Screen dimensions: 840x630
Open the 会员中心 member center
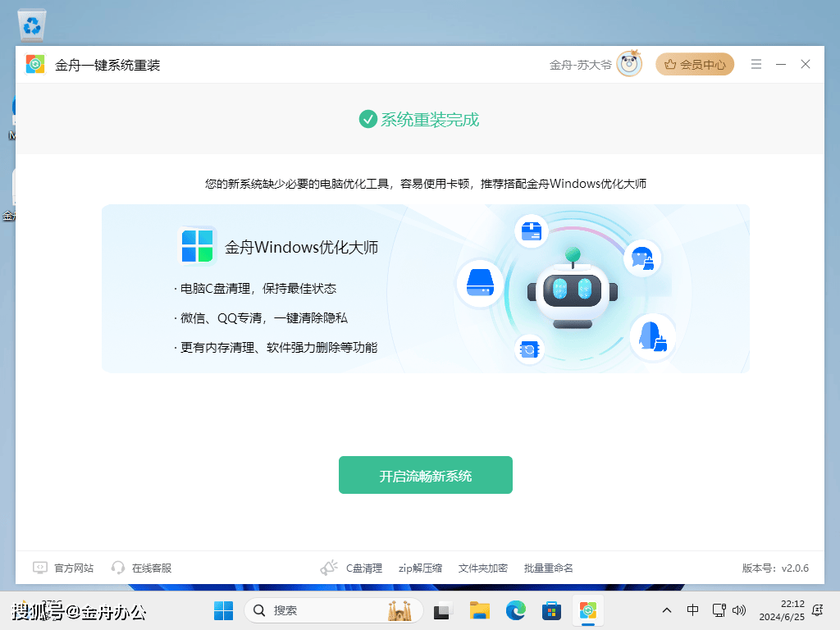coord(695,64)
